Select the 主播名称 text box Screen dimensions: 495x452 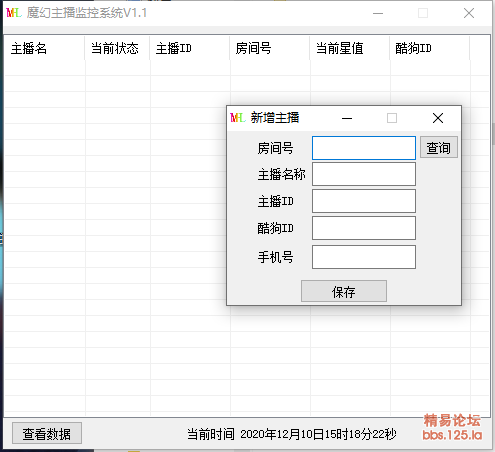click(364, 174)
